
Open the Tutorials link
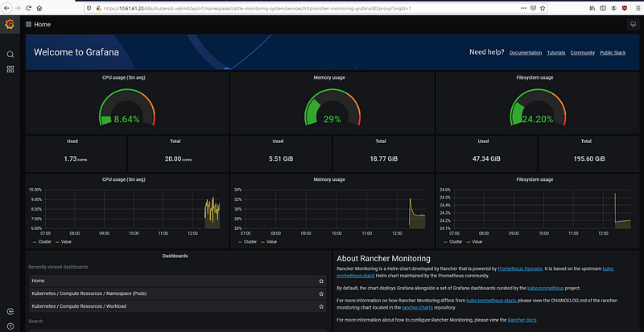point(556,53)
